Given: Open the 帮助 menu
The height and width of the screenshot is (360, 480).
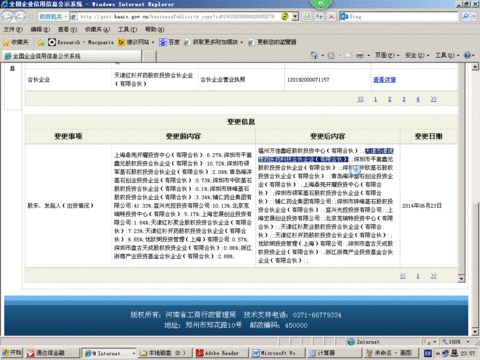Looking at the screenshot, I should pos(155,29).
